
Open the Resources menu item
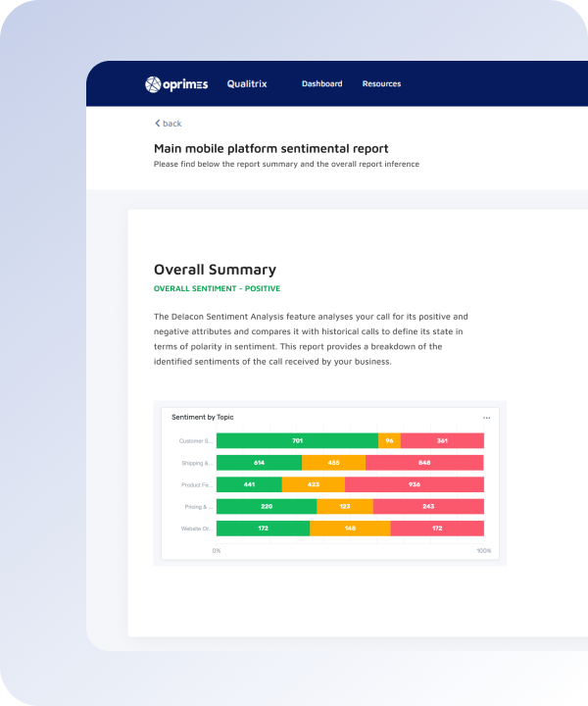381,84
